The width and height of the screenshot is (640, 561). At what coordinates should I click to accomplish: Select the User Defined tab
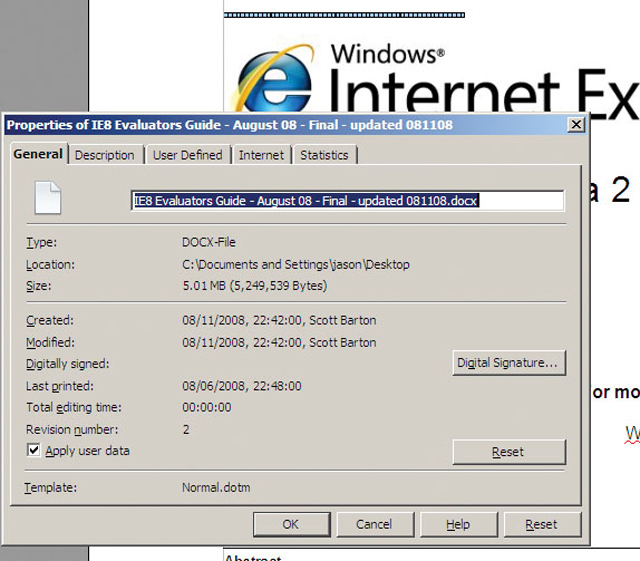[187, 155]
